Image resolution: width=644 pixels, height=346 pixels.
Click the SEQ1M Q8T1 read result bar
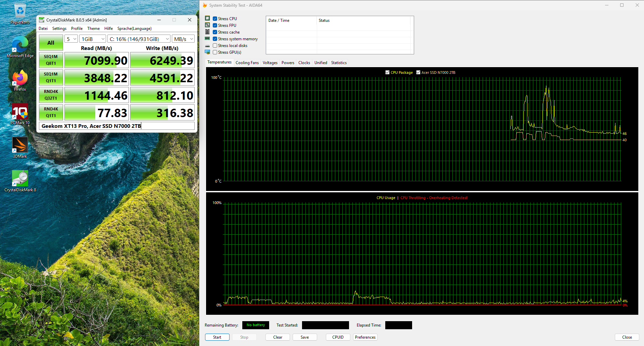coord(96,61)
